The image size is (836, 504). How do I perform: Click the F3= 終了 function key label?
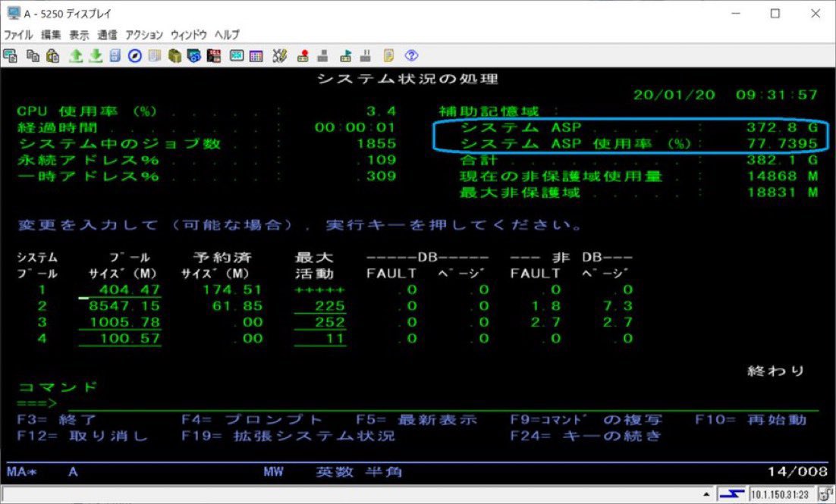pyautogui.click(x=56, y=420)
